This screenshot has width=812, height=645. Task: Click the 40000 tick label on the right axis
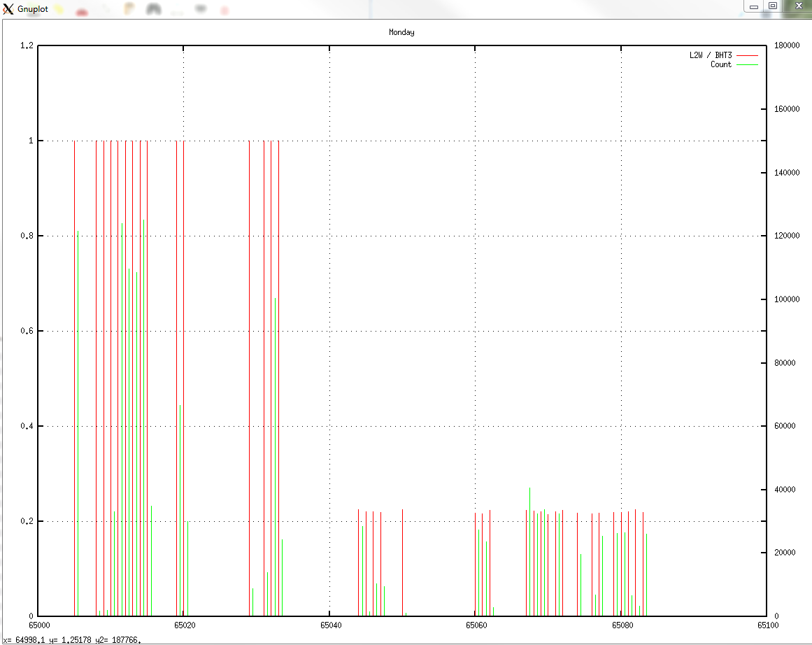tap(785, 490)
